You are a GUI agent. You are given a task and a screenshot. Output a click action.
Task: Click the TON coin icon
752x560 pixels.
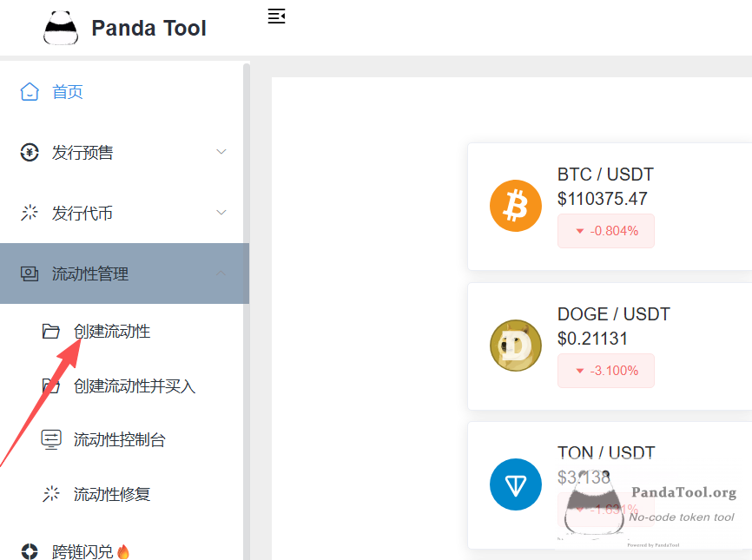[516, 484]
